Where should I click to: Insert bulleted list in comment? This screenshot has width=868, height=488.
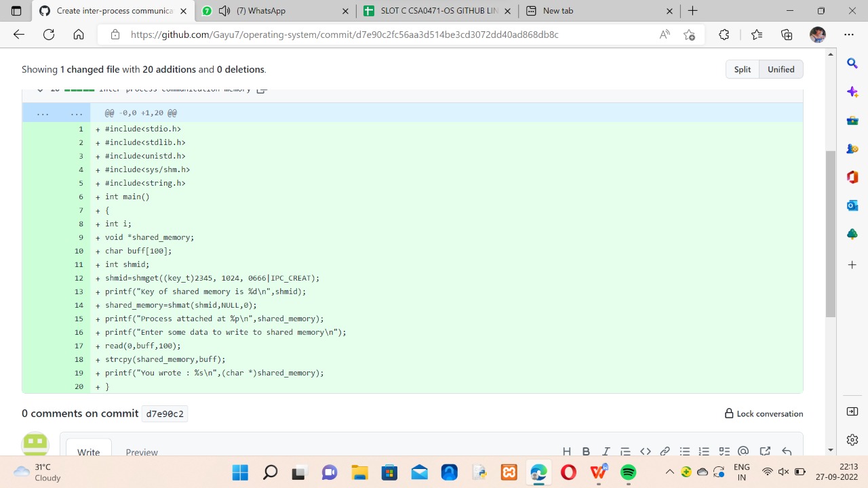coord(685,451)
